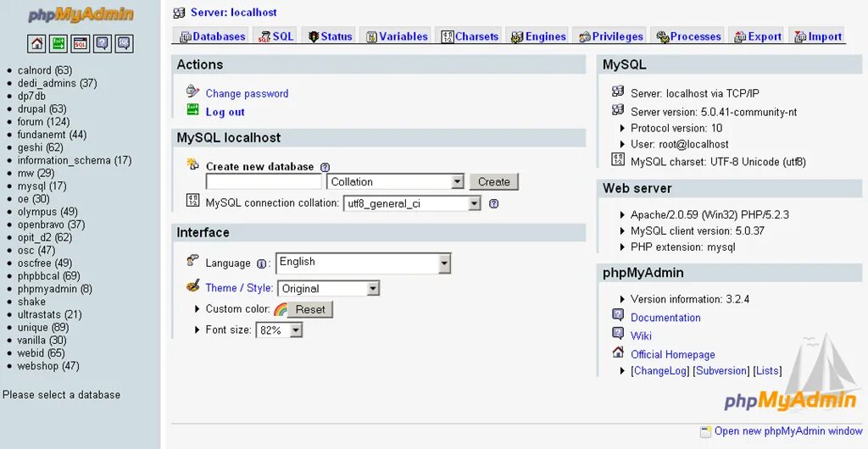
Task: Click Open new phpMyAdmin window link
Action: point(788,431)
